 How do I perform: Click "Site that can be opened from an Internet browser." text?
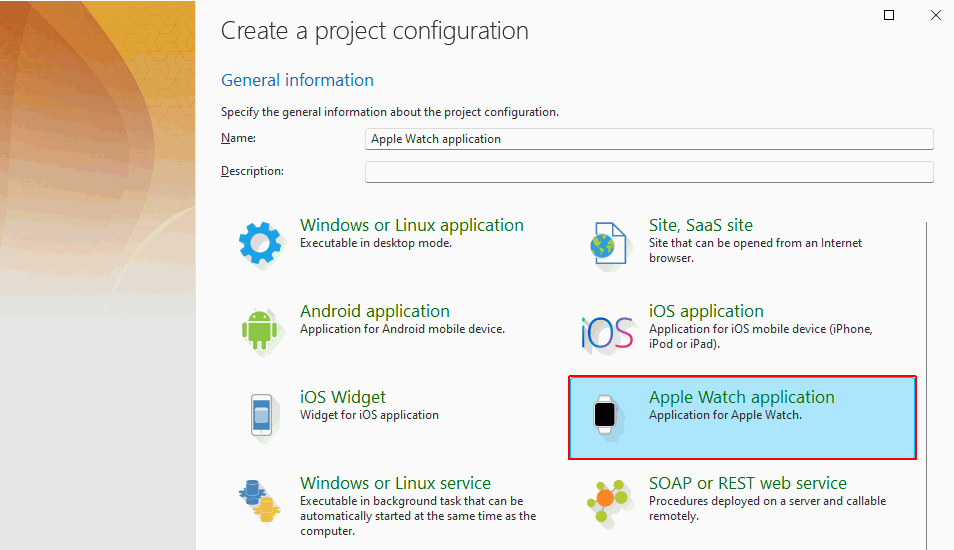pos(756,250)
